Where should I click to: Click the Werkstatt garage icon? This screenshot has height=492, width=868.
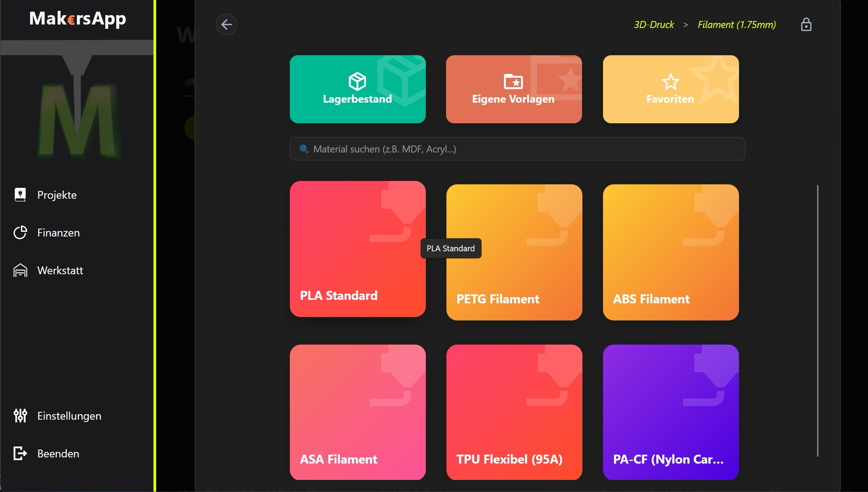coord(20,270)
